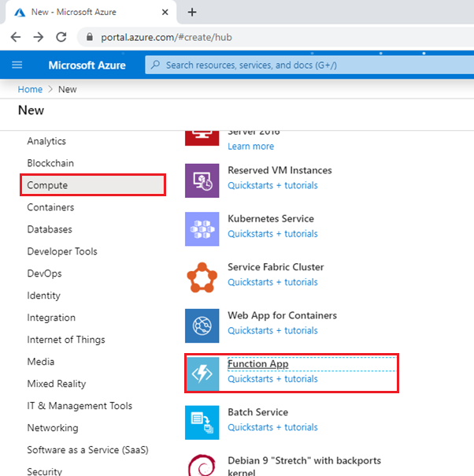Open the DevOps category
This screenshot has width=474, height=476.
click(44, 273)
